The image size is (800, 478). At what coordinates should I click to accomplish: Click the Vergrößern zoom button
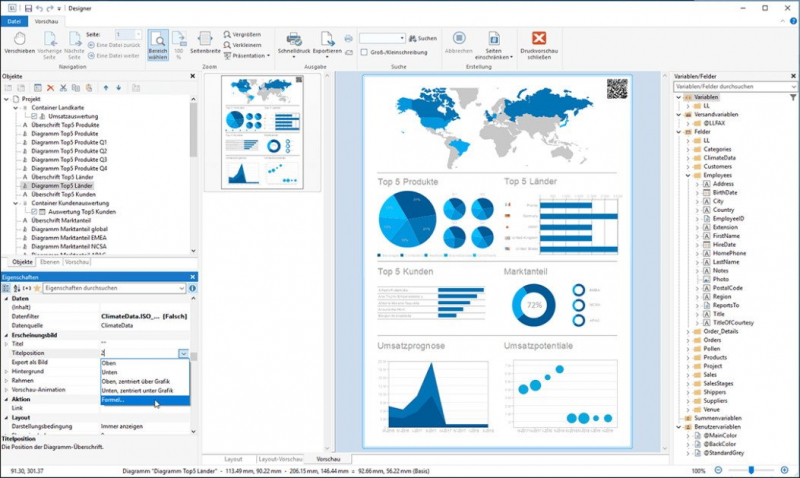[x=240, y=34]
